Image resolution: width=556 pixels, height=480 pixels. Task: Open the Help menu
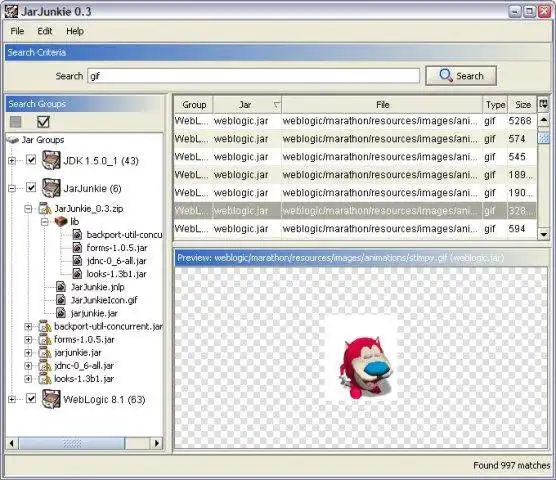click(x=75, y=31)
